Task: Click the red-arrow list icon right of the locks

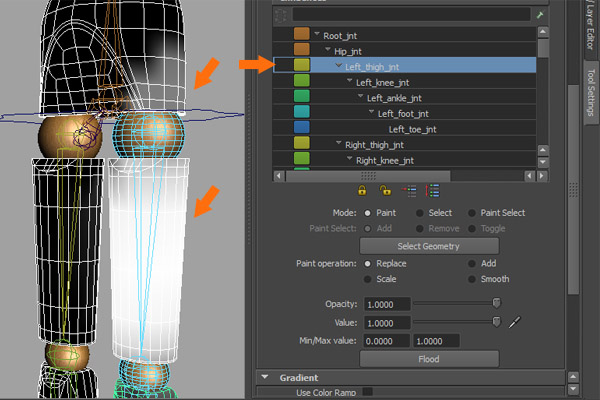Action: point(410,190)
